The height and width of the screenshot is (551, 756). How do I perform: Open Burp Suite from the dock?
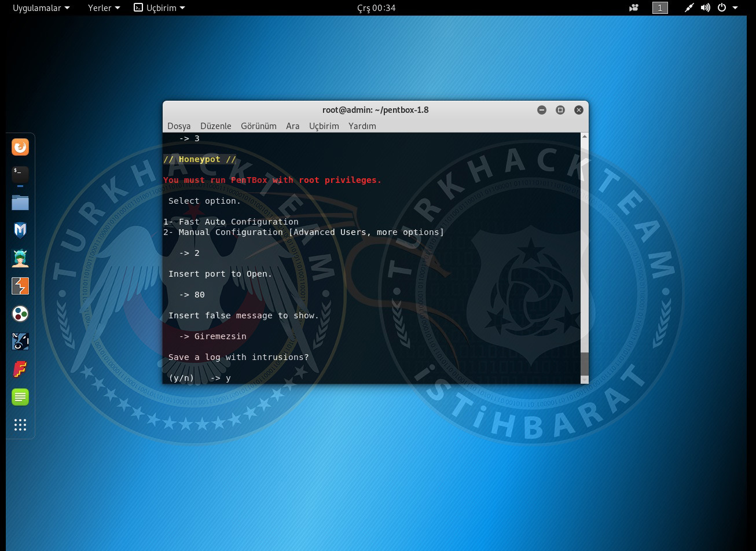[20, 286]
